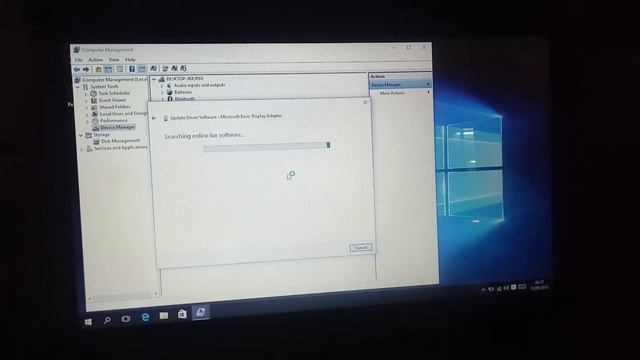Click the Back arrow in Computer Management toolbar
Screen dimensions: 640x360
tap(77, 69)
